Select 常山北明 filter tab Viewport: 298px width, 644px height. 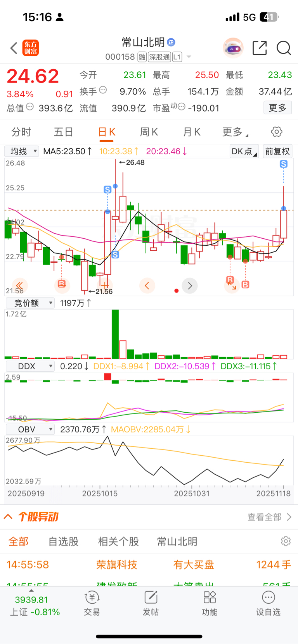click(x=177, y=541)
